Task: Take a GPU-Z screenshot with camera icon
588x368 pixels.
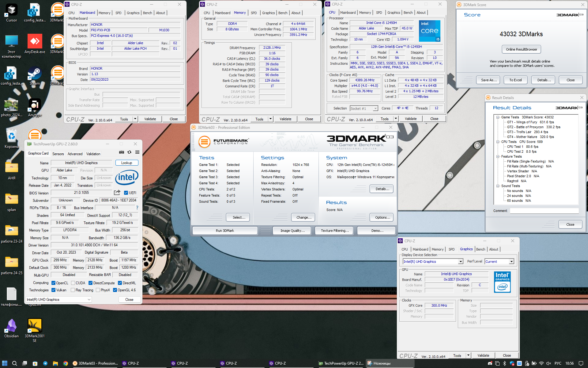Action: pyautogui.click(x=122, y=152)
